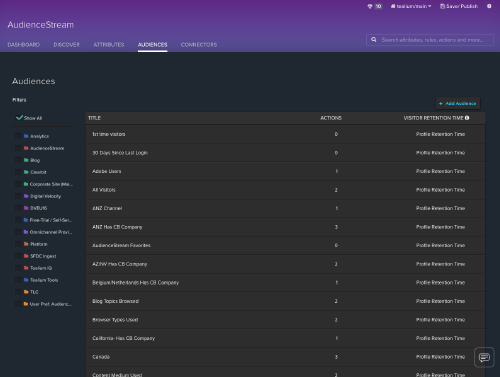500x377 pixels.
Task: Open the Adobe Users audience row
Action: click(285, 171)
